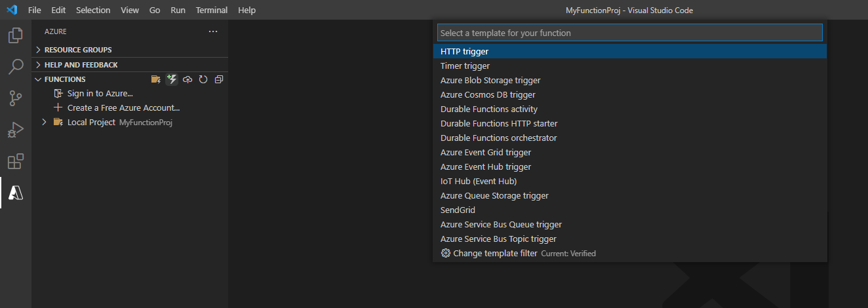Open the Explorer view in activity bar
The width and height of the screenshot is (868, 308).
tap(16, 35)
